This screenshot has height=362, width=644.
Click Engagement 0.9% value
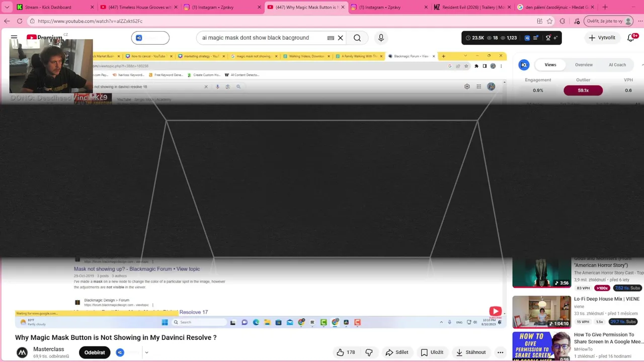(538, 90)
